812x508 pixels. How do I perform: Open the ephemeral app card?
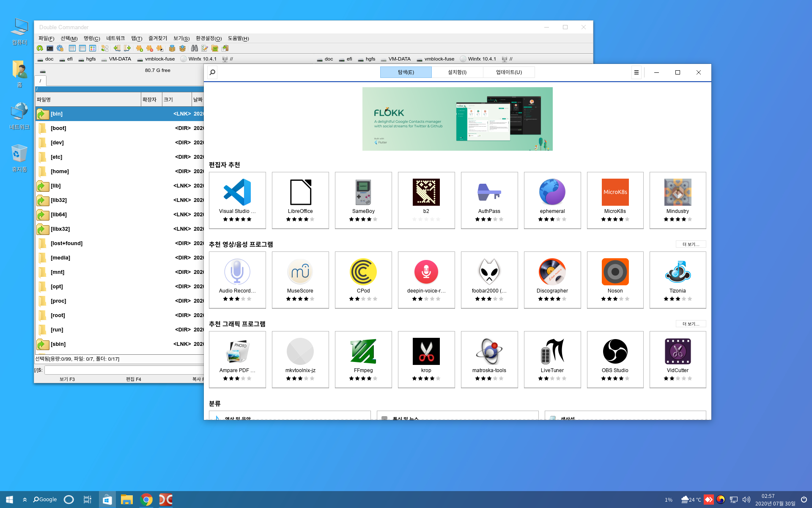pos(552,200)
